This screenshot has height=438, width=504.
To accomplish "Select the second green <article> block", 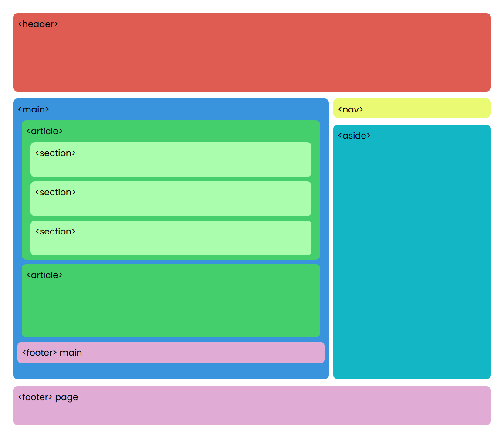I will pos(171,305).
